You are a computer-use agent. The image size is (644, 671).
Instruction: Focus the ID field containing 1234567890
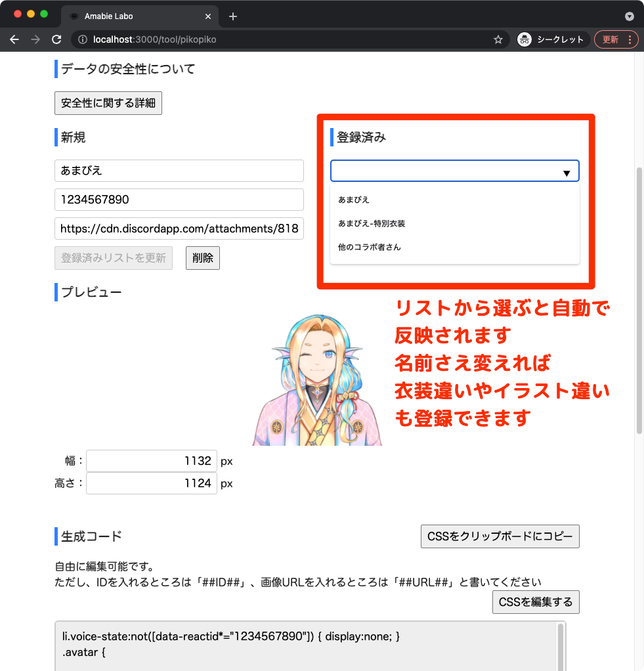coord(179,200)
